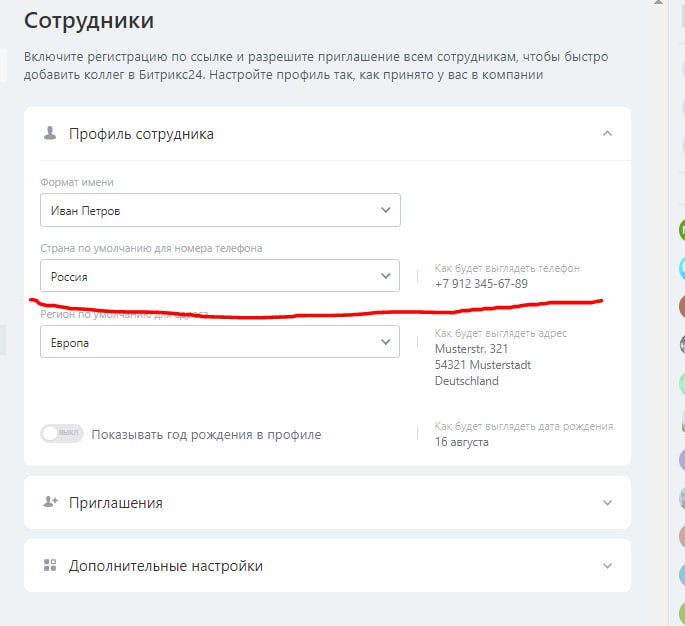Expand the Приглашения section using its chevron

pyautogui.click(x=607, y=503)
